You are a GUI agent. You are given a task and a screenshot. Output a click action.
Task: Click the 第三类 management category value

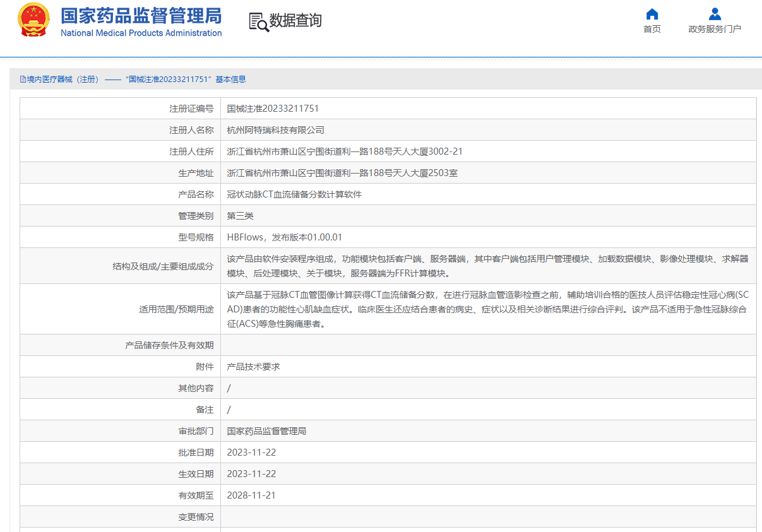pyautogui.click(x=240, y=216)
